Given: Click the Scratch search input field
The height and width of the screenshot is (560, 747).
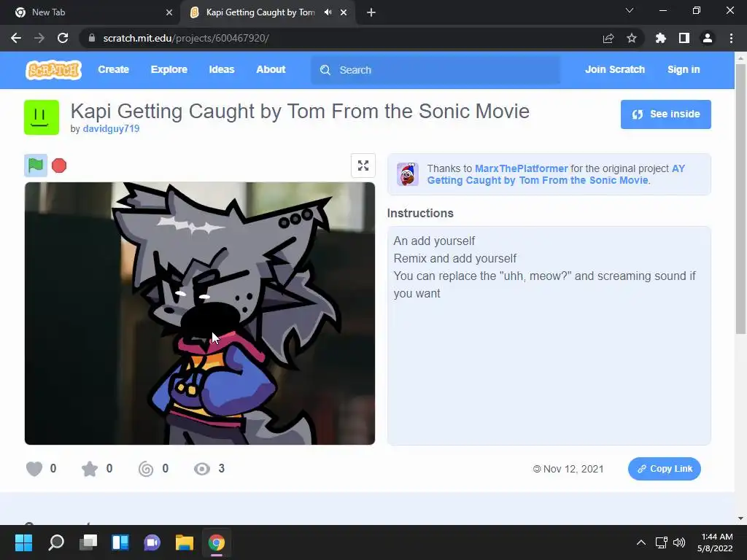Looking at the screenshot, I should click(x=436, y=70).
